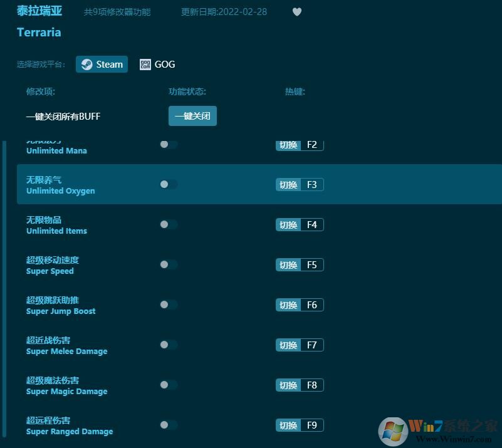Select the GOG platform option
This screenshot has height=448, width=502.
coord(157,65)
